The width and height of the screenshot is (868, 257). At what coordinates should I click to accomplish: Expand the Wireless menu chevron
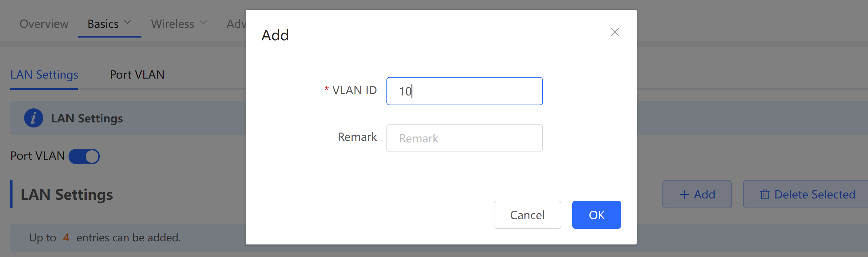[x=203, y=23]
